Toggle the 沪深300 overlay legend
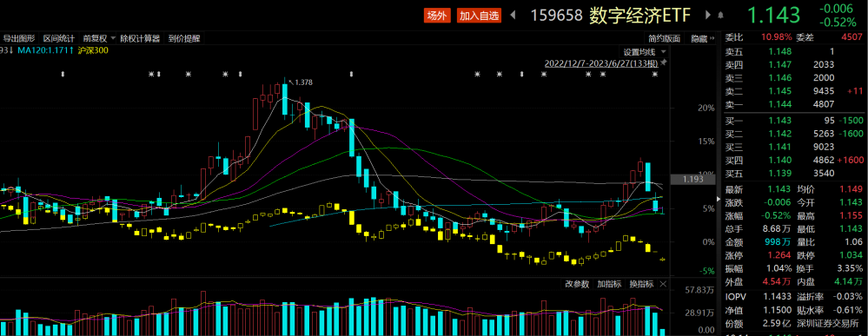 [x=94, y=50]
